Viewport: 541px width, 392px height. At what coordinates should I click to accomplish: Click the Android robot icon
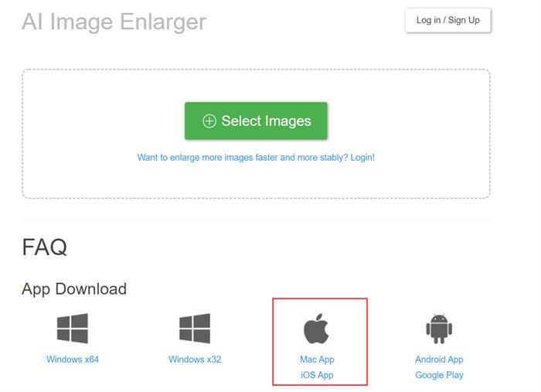tap(439, 329)
